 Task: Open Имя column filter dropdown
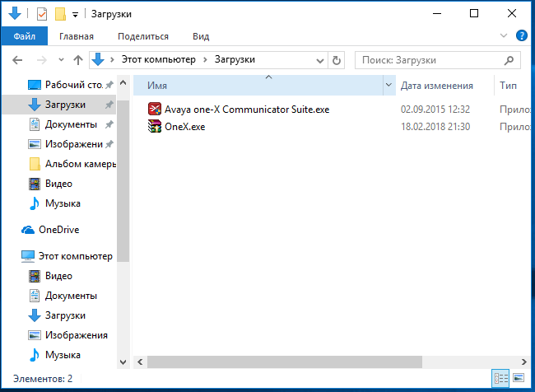coord(388,85)
